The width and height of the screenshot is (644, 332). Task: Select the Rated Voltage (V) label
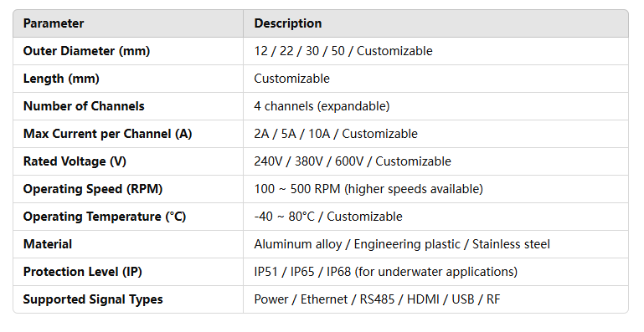[75, 161]
